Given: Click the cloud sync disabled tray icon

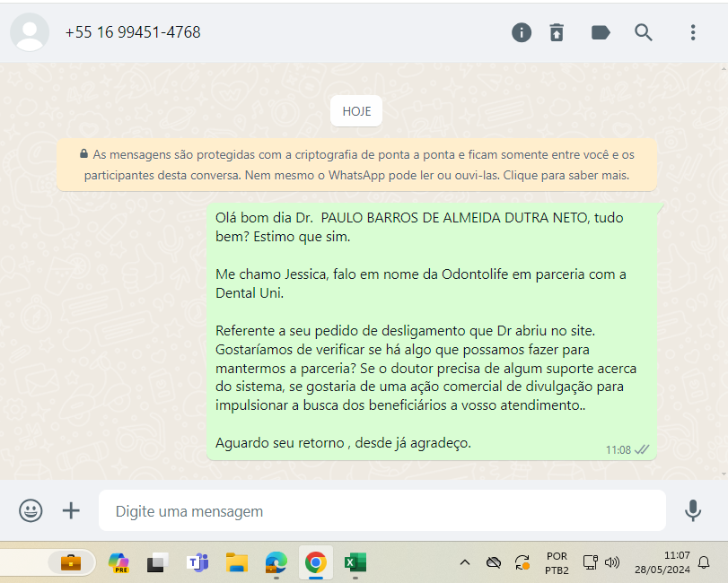Looking at the screenshot, I should coord(494,562).
